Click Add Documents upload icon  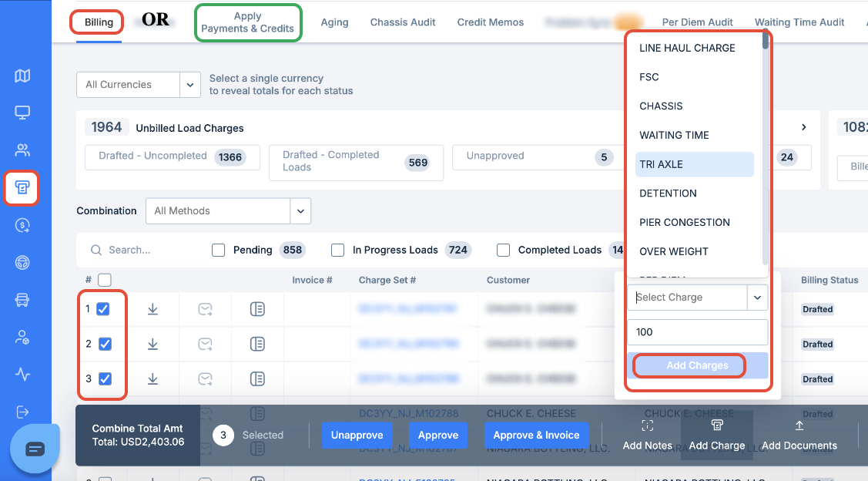point(799,425)
